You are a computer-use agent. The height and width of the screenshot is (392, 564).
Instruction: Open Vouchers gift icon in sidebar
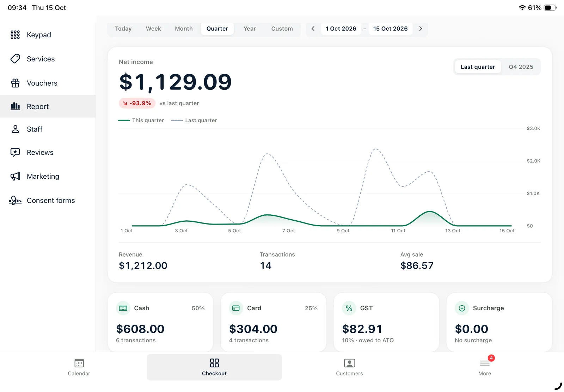pos(15,83)
